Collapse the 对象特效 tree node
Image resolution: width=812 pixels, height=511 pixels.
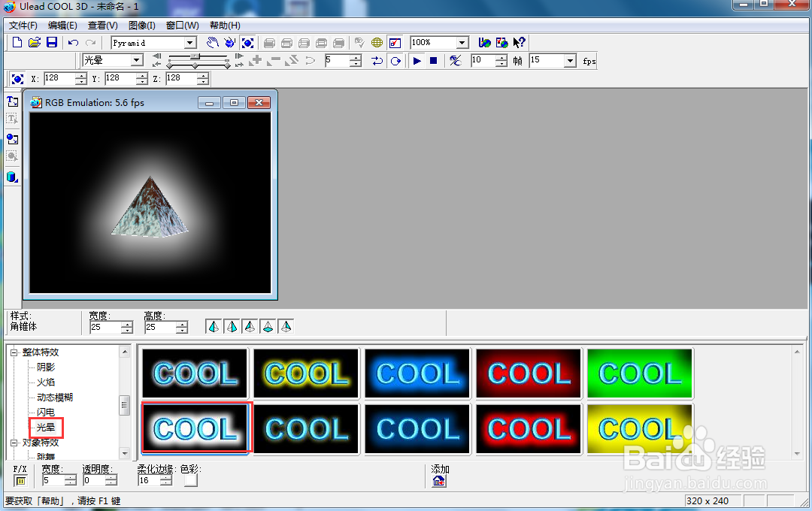[x=14, y=443]
